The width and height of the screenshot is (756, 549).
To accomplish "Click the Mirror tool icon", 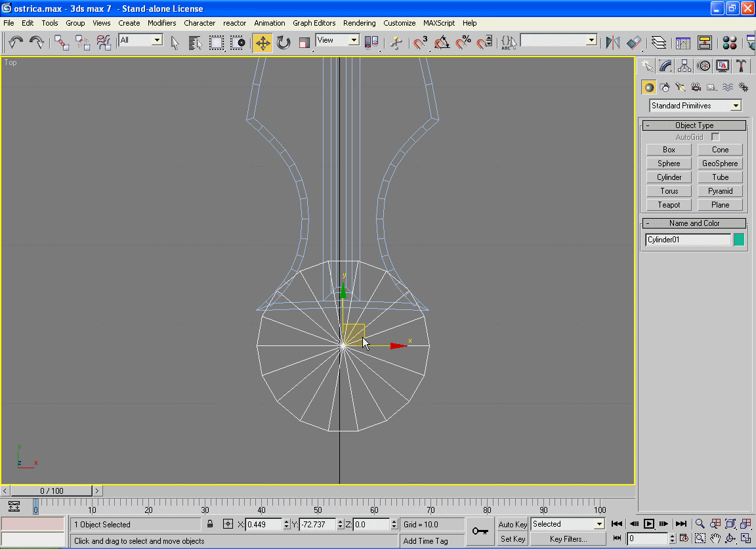I will pyautogui.click(x=612, y=43).
